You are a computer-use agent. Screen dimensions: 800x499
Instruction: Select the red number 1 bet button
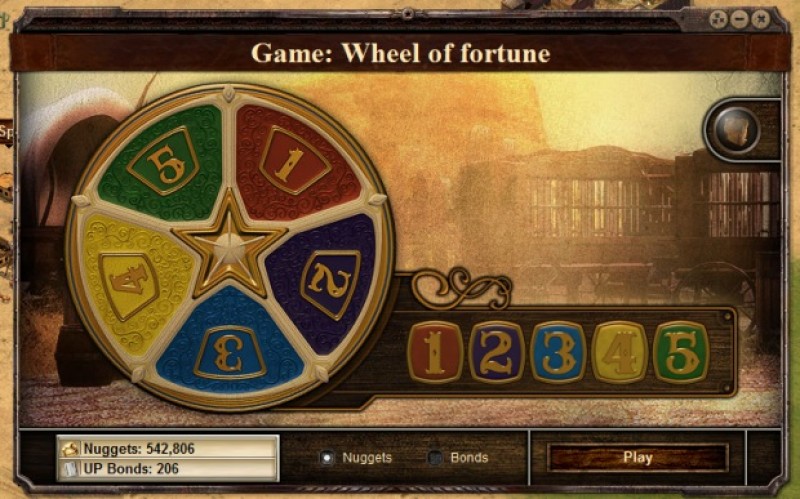[435, 352]
